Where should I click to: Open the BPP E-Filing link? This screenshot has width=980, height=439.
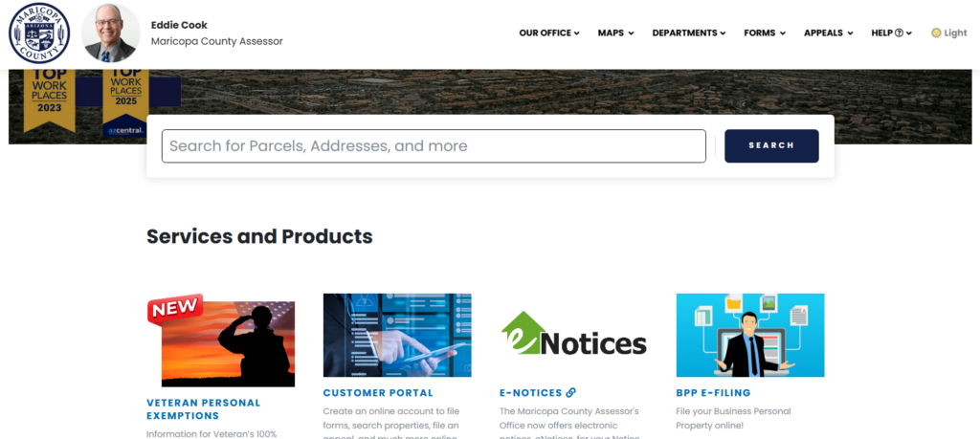pyautogui.click(x=713, y=393)
